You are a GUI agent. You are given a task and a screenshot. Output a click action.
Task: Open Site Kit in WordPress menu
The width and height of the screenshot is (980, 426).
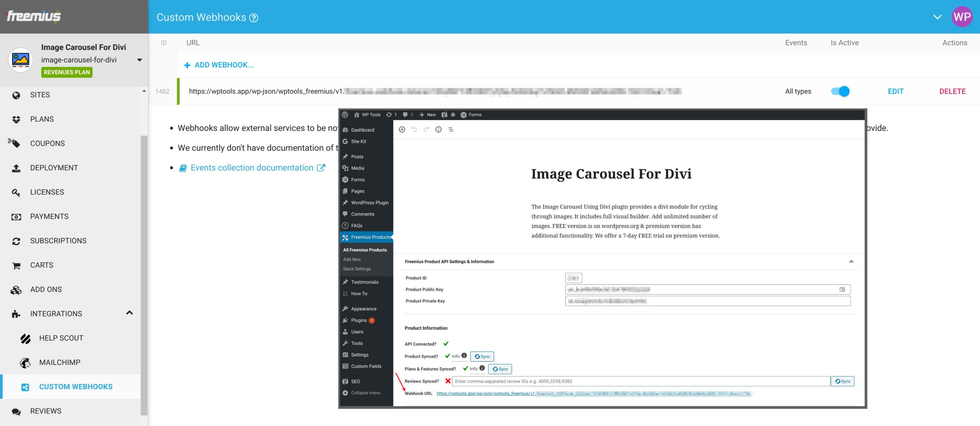tap(358, 142)
